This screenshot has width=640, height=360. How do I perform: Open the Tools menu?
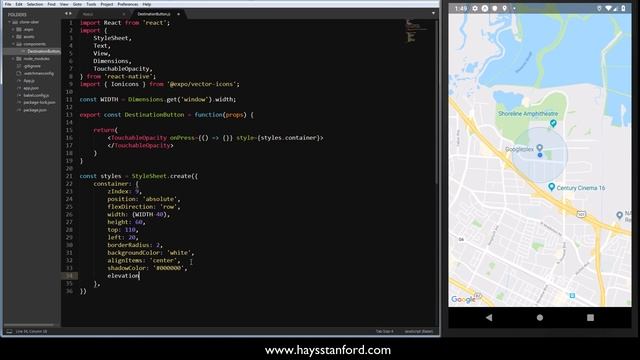(91, 4)
